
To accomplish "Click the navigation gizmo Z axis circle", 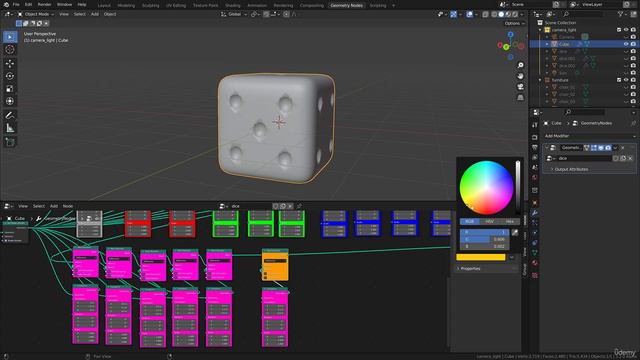I will click(x=511, y=35).
